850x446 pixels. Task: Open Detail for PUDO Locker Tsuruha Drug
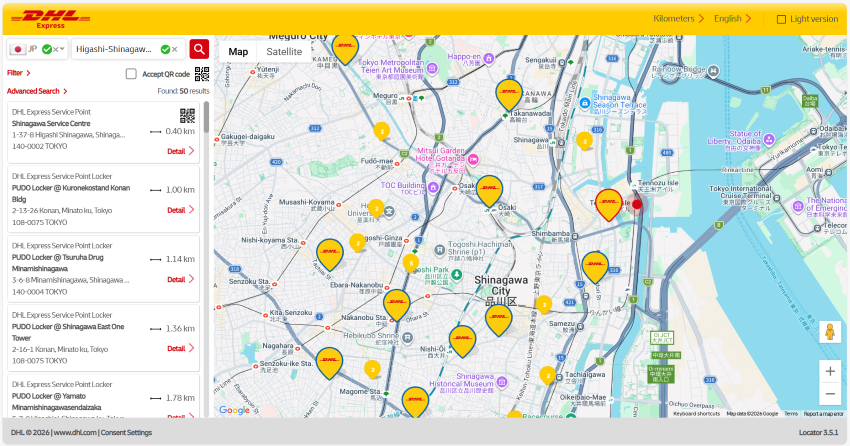180,279
